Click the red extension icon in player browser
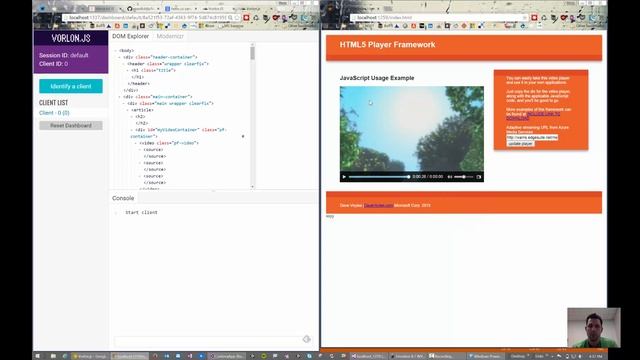Viewport: 640px width, 360px height. 534,18
